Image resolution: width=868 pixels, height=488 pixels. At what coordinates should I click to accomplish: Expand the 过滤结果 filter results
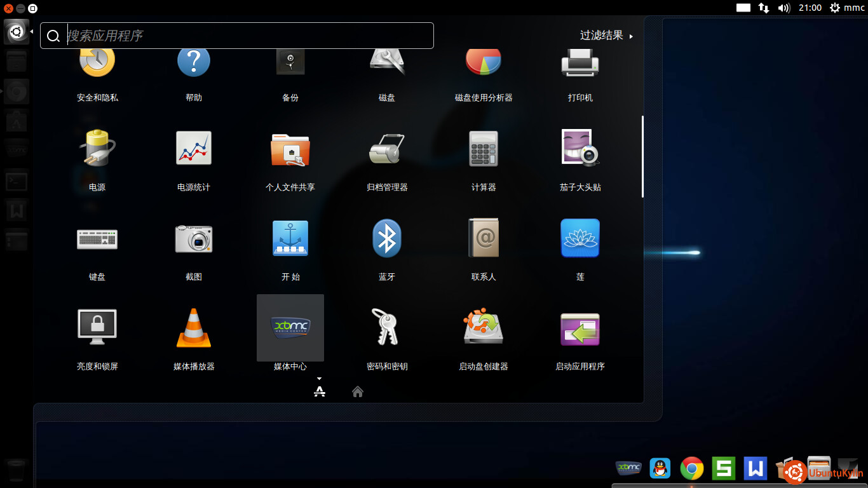[606, 36]
